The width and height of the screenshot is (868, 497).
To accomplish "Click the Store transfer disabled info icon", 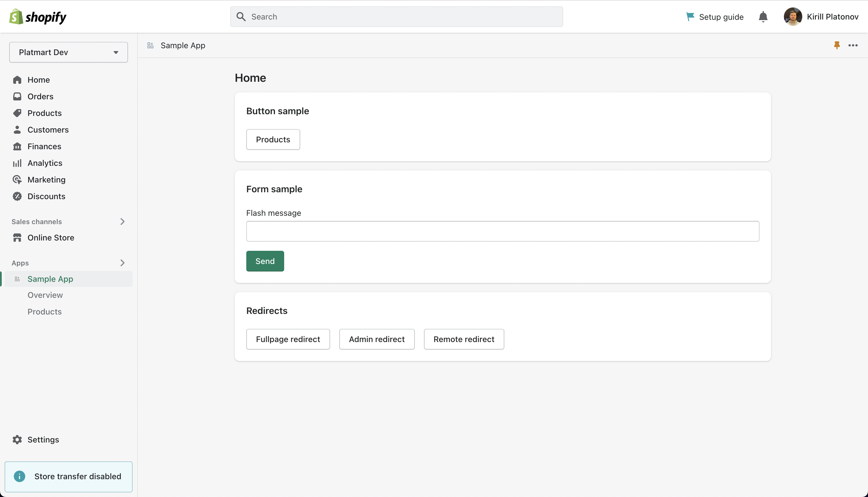I will click(x=20, y=476).
